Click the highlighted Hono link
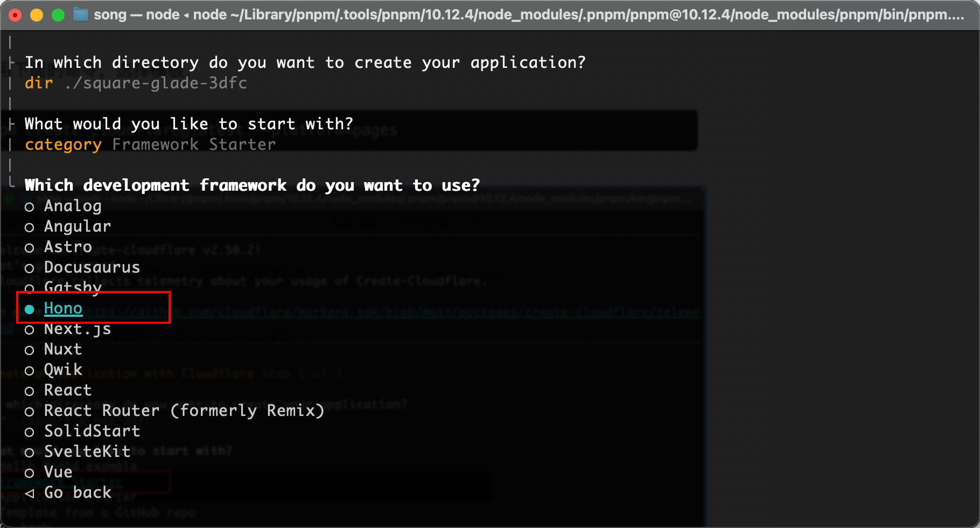 click(63, 308)
